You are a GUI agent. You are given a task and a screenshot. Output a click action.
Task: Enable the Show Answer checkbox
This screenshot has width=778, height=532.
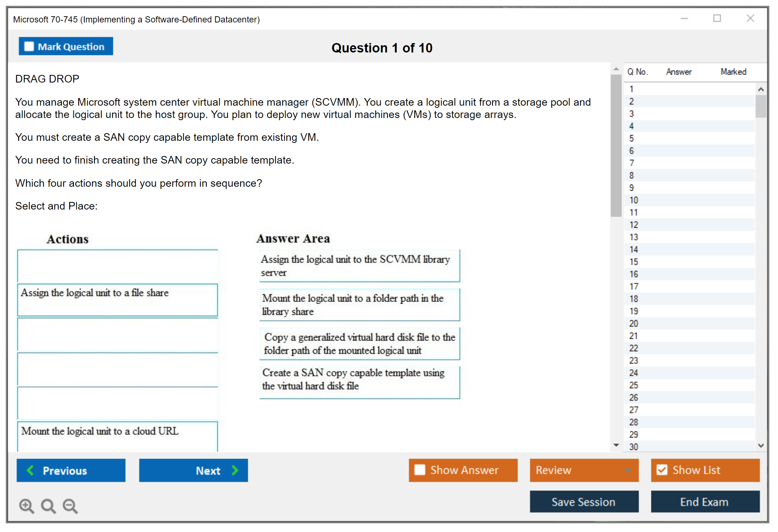(x=420, y=470)
